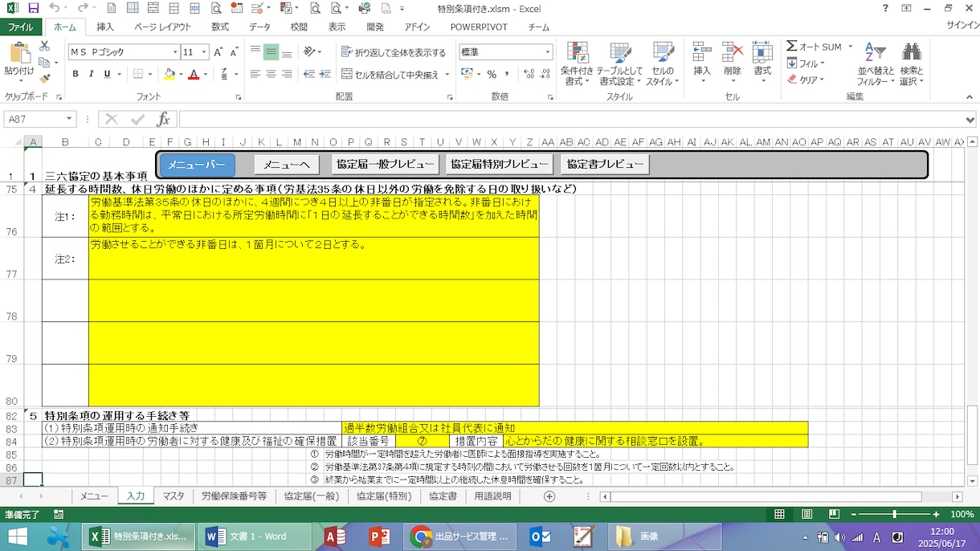Screen dimensions: 980x551
Task: Switch to the 数式 ribbon tab
Action: pyautogui.click(x=220, y=27)
